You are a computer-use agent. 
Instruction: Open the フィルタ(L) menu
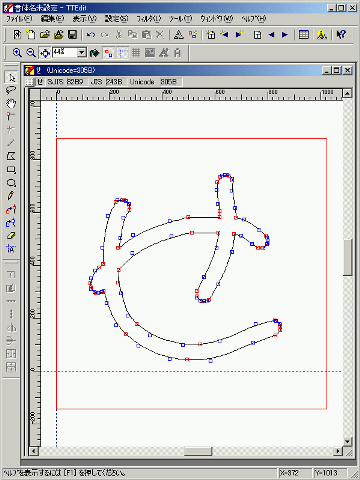(149, 19)
